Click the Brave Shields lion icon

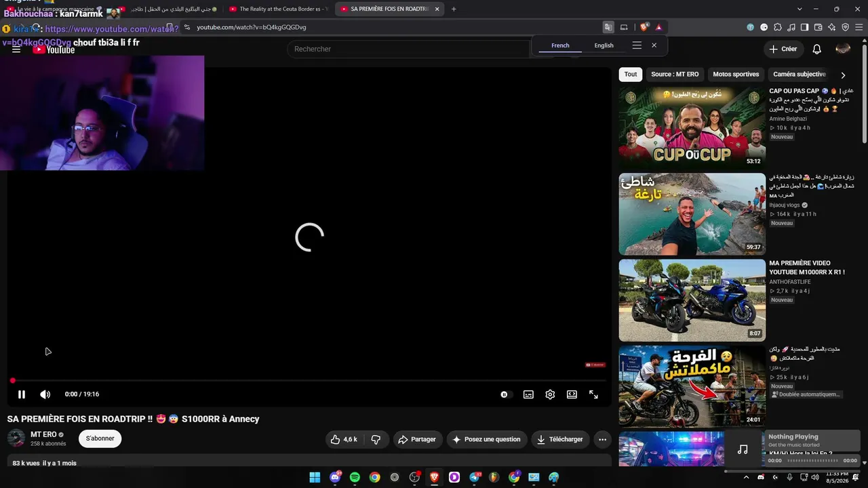tap(644, 27)
